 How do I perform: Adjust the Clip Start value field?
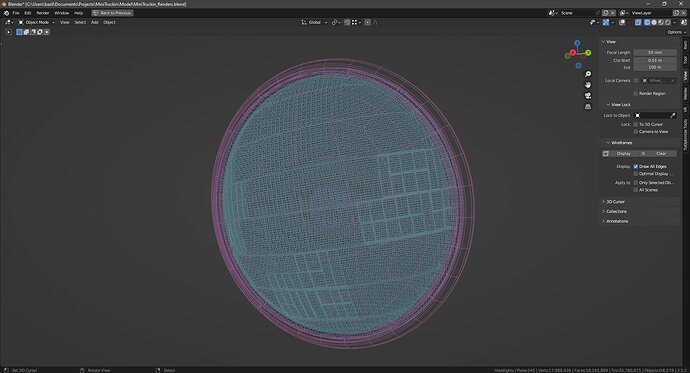pos(655,60)
